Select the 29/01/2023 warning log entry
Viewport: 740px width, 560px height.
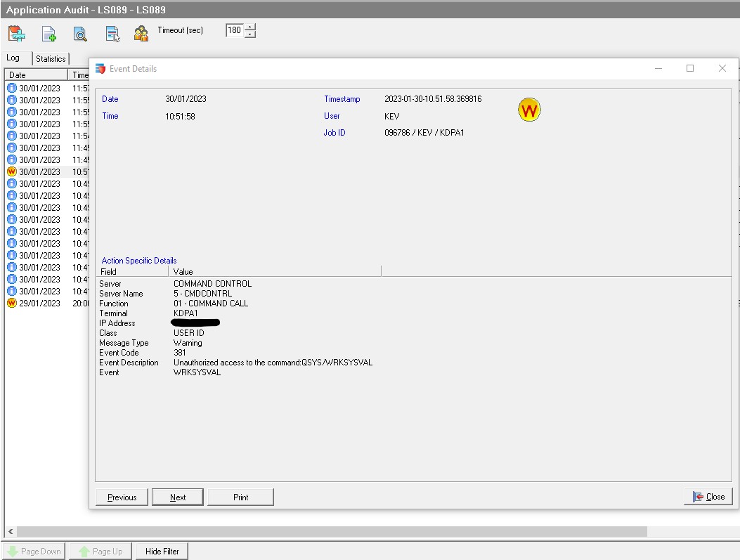[39, 303]
